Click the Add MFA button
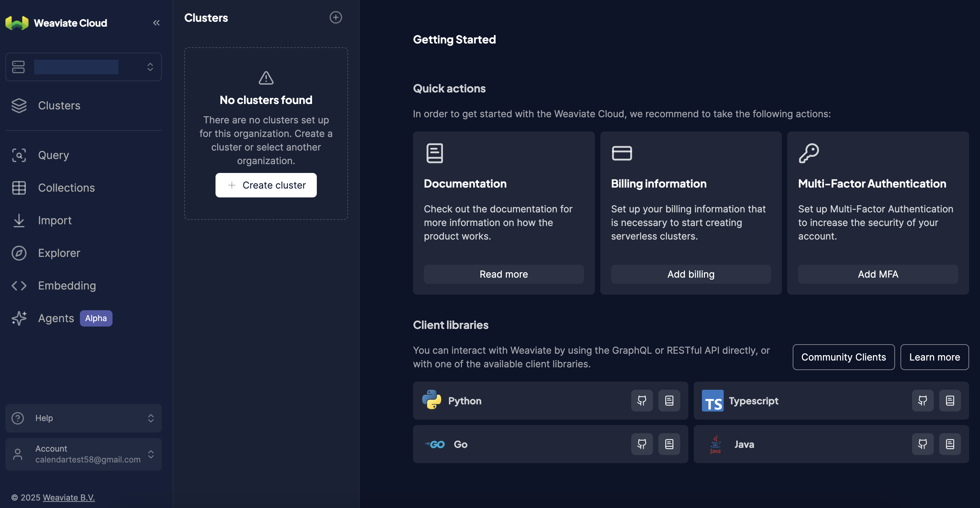The width and height of the screenshot is (980, 508). pos(878,274)
